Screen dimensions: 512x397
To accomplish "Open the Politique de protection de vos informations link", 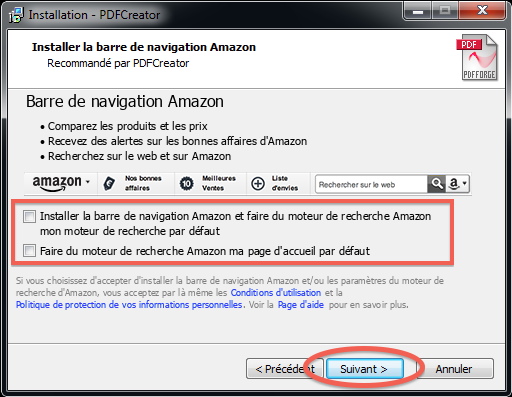I will point(129,305).
